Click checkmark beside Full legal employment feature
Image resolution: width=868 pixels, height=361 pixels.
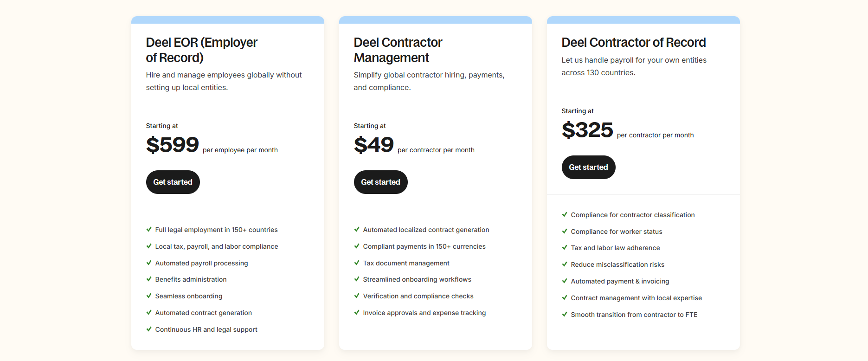[x=149, y=229]
